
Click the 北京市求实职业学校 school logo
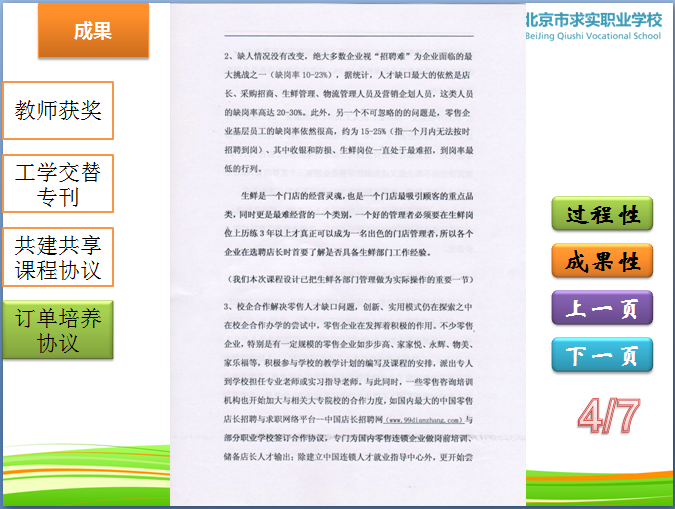(x=594, y=26)
